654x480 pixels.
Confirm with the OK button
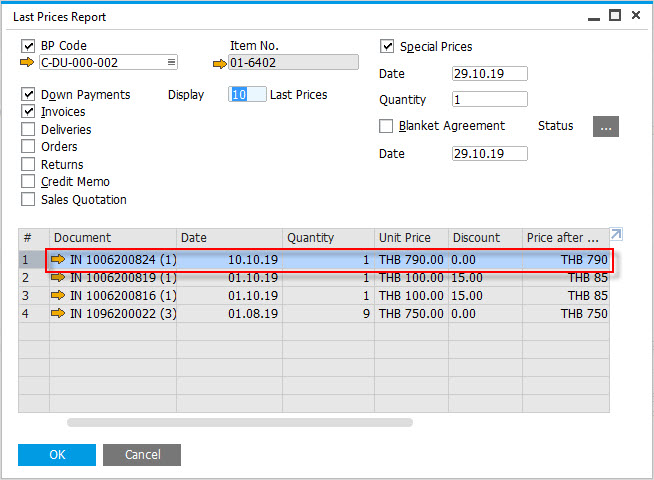click(57, 455)
